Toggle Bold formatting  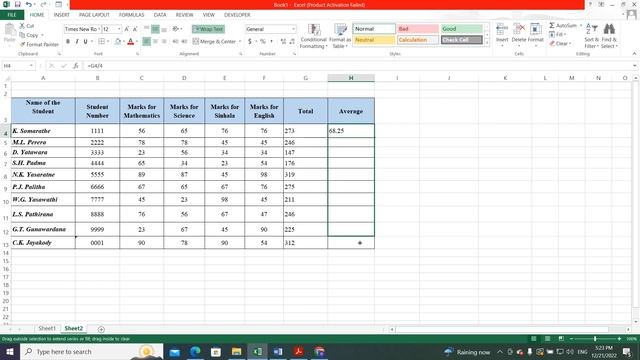(x=68, y=41)
